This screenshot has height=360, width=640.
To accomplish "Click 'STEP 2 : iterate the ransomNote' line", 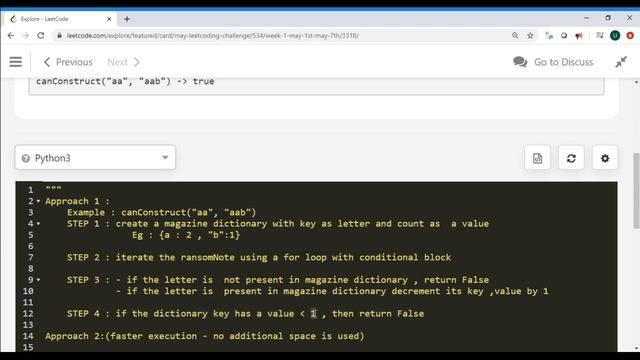I will point(259,258).
